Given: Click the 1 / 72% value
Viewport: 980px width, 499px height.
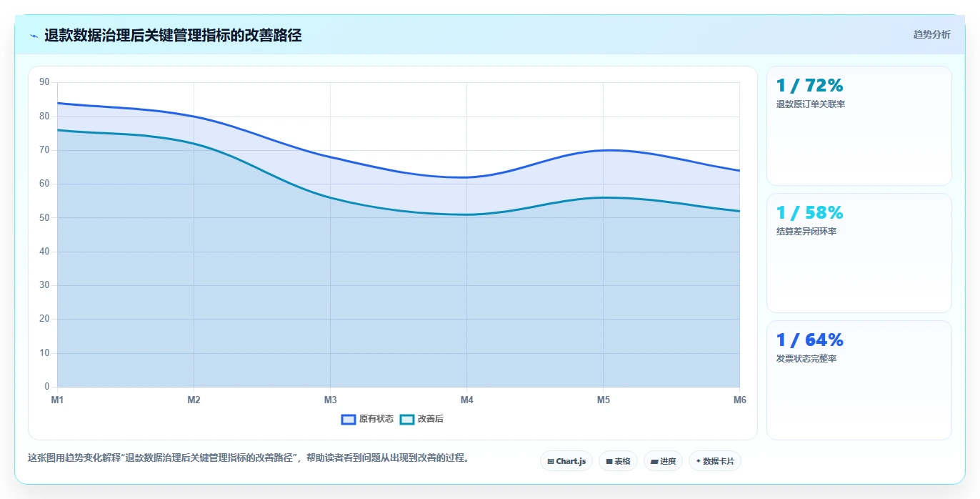Looking at the screenshot, I should tap(810, 86).
